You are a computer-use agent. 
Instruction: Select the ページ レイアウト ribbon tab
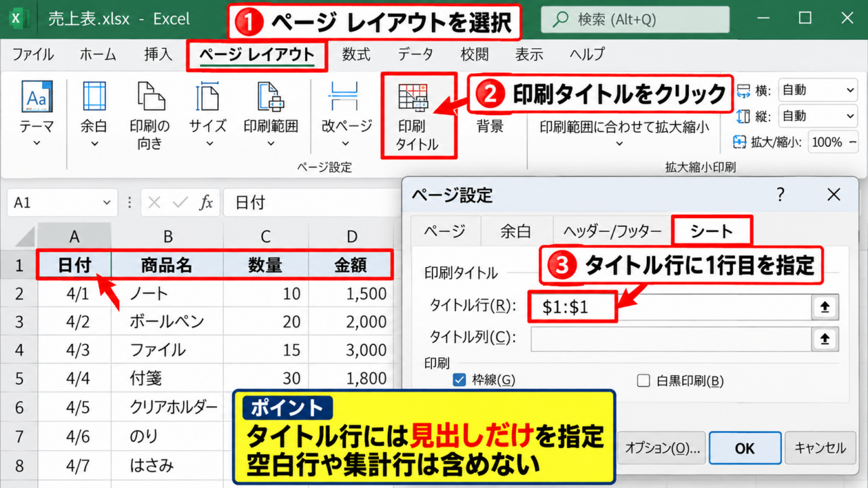click(257, 56)
